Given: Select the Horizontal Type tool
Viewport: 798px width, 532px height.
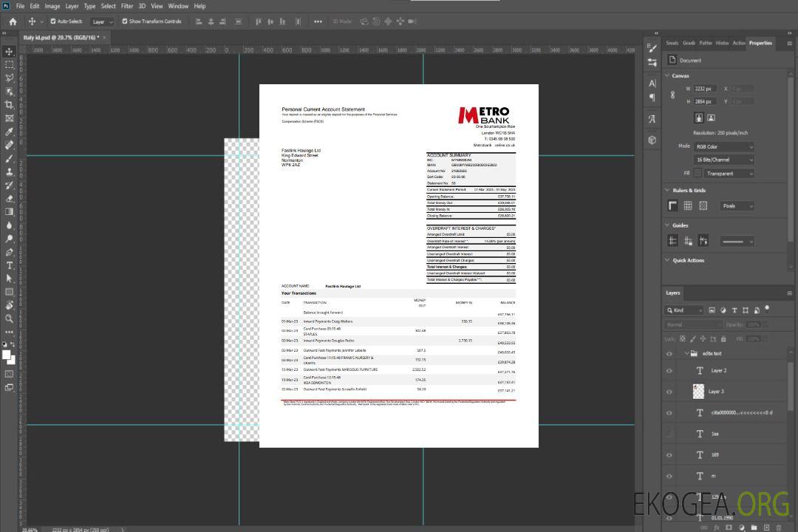Looking at the screenshot, I should [9, 265].
